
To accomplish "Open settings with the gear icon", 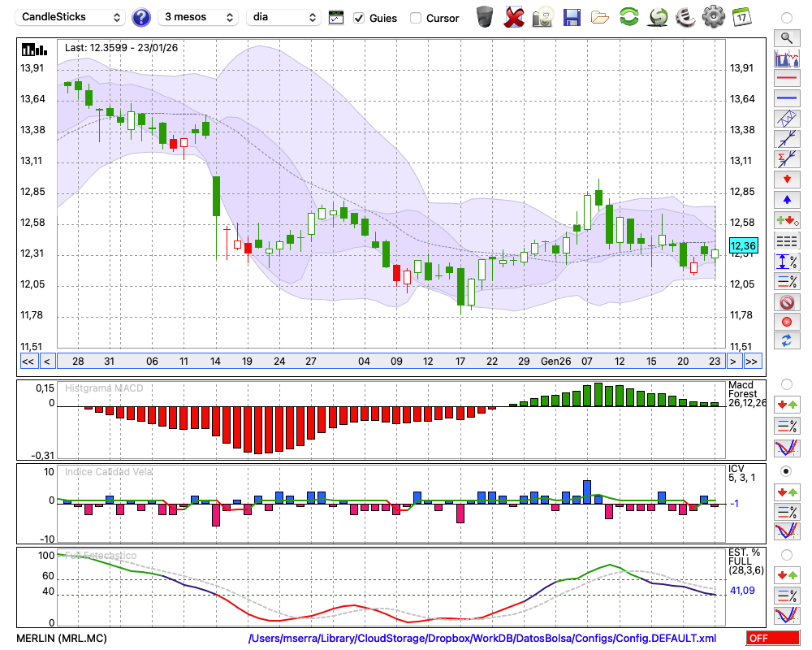I will click(713, 17).
